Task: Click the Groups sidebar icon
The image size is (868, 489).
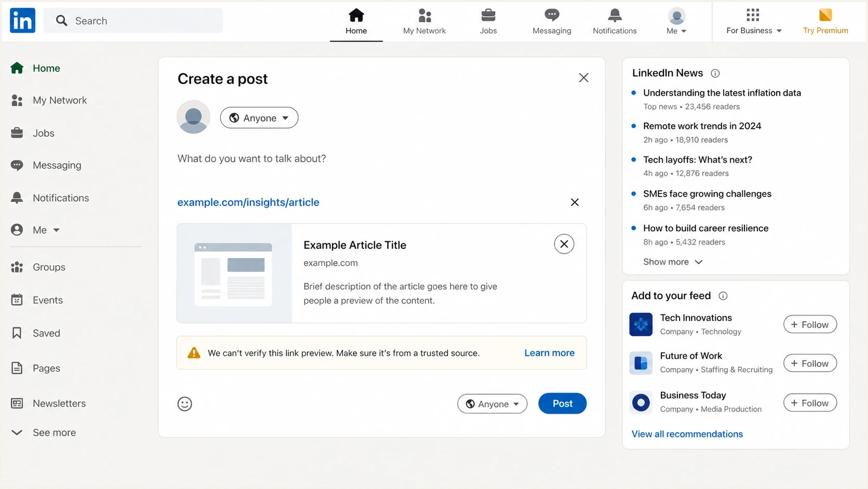Action: pyautogui.click(x=17, y=267)
